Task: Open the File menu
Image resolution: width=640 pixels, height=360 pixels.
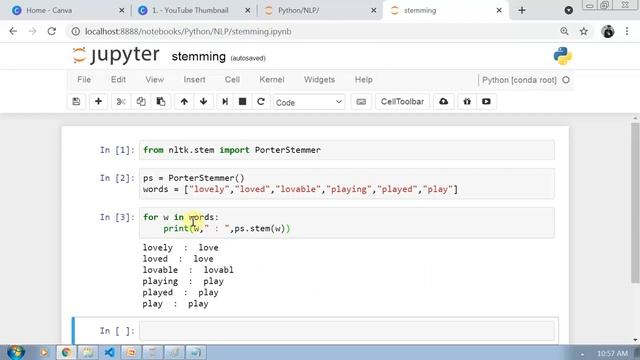Action: (84, 80)
